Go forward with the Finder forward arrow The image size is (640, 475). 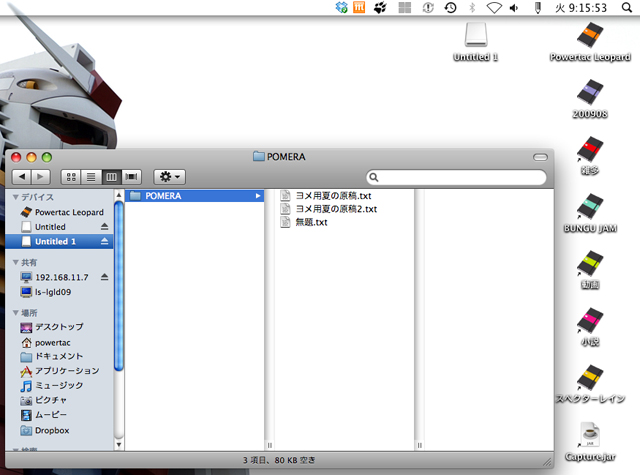[x=40, y=177]
